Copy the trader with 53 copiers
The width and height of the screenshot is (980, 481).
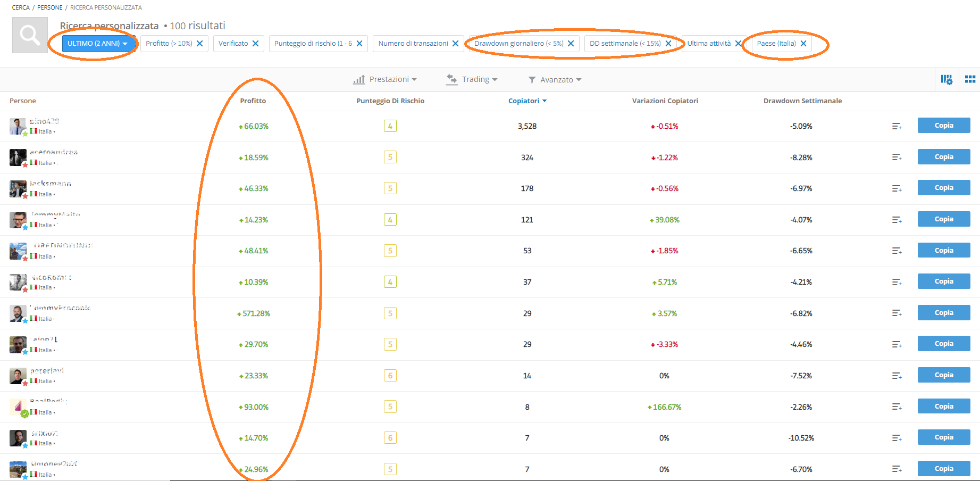pyautogui.click(x=944, y=251)
